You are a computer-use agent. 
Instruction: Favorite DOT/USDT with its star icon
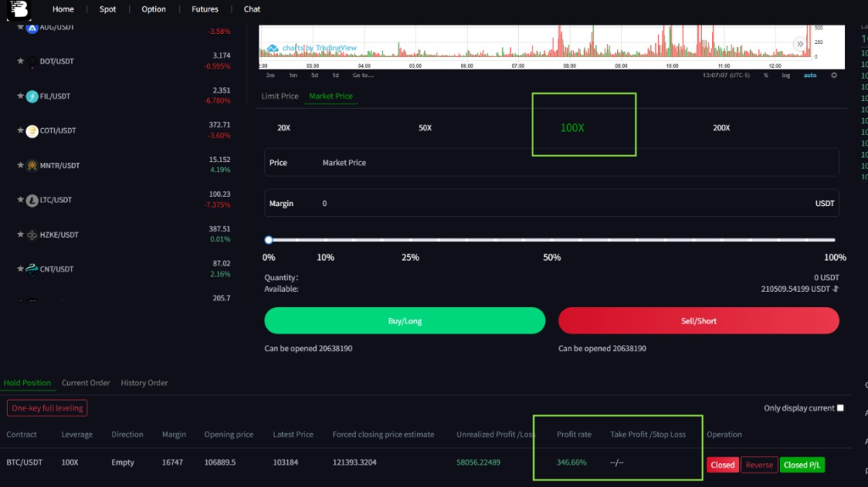pyautogui.click(x=20, y=61)
